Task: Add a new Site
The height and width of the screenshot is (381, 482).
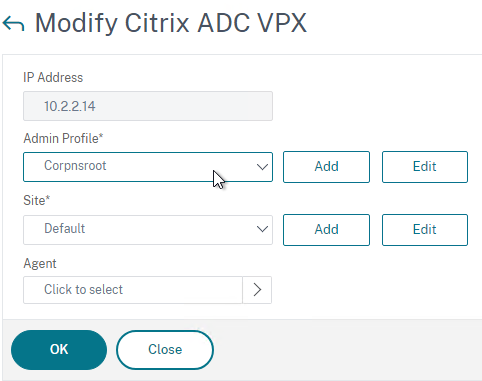Action: click(x=326, y=230)
